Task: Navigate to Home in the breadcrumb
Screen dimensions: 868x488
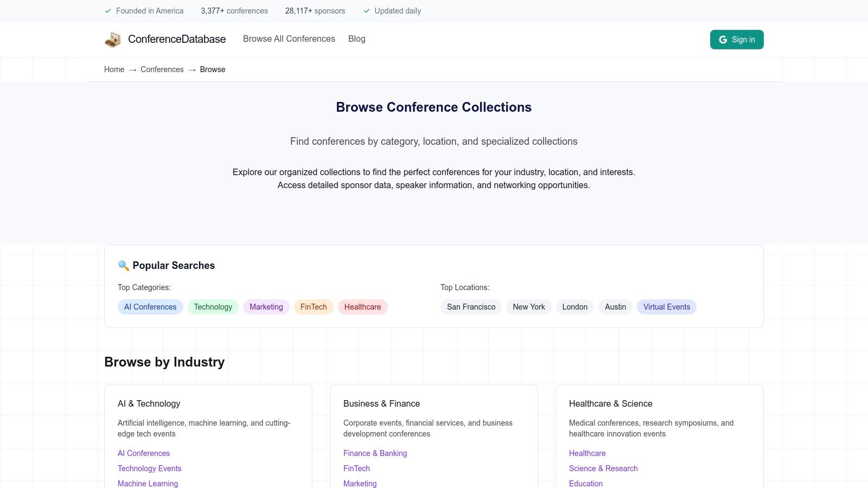Action: coord(114,69)
